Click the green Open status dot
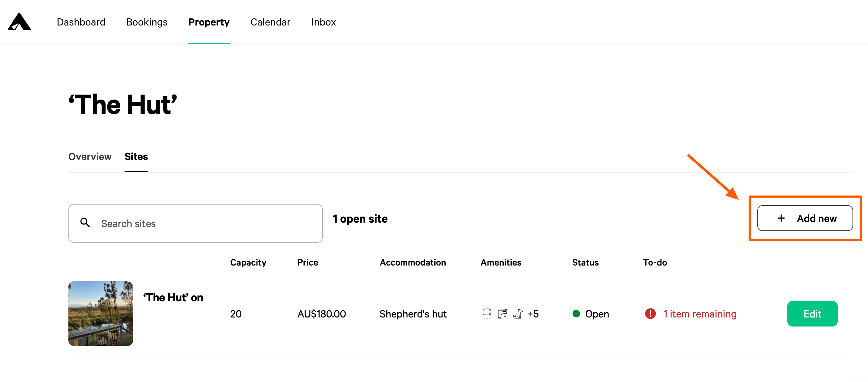The image size is (868, 382). [576, 314]
